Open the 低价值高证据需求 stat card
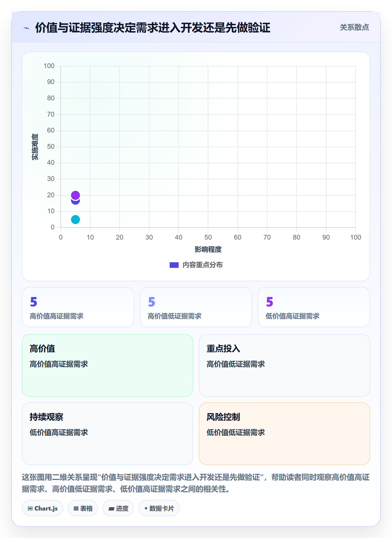Image resolution: width=392 pixels, height=538 pixels. pyautogui.click(x=314, y=307)
